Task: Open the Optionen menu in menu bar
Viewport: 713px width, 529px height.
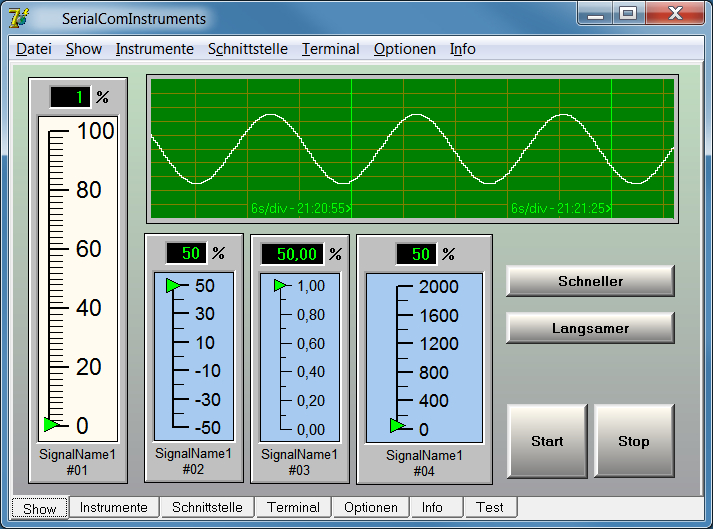Action: coord(405,49)
